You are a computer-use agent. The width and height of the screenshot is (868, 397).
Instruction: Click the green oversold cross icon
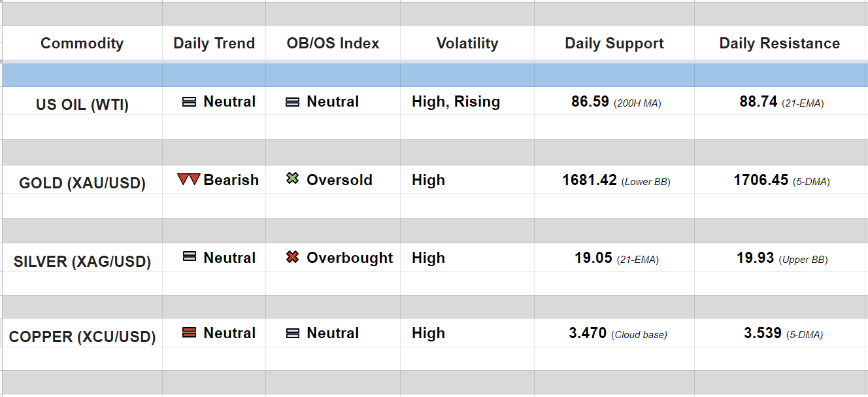[293, 179]
